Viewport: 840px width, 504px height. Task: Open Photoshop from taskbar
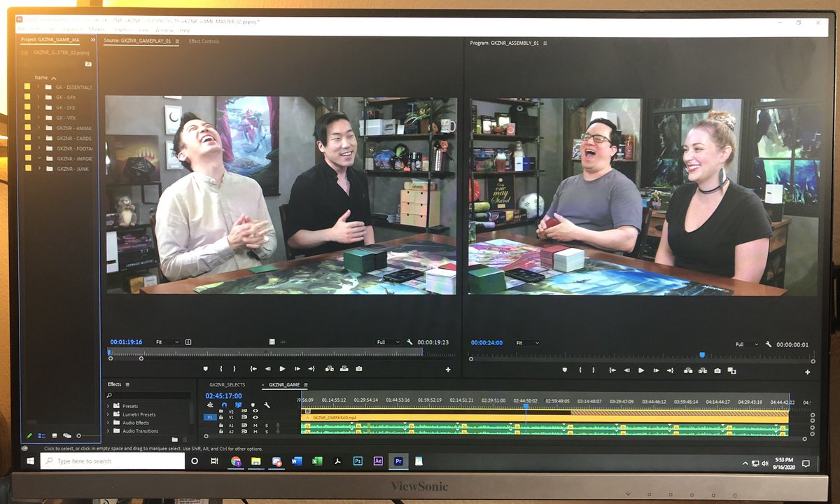click(358, 461)
